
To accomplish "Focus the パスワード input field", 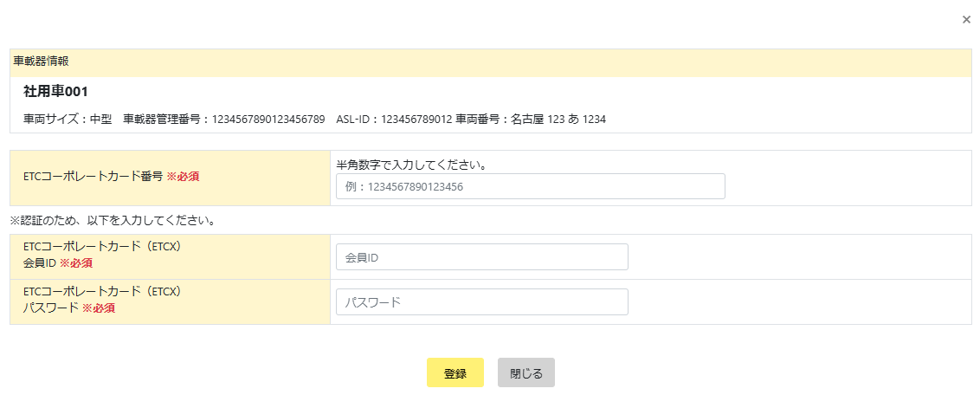I will 481,302.
